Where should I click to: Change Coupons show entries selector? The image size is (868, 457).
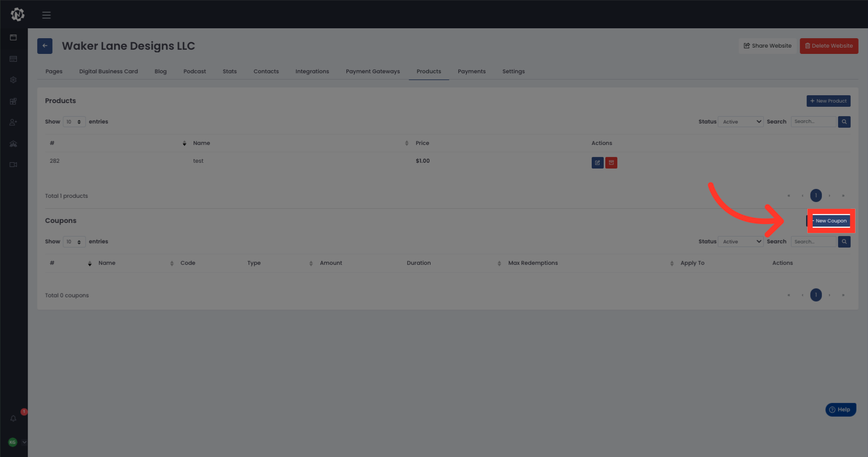point(74,242)
